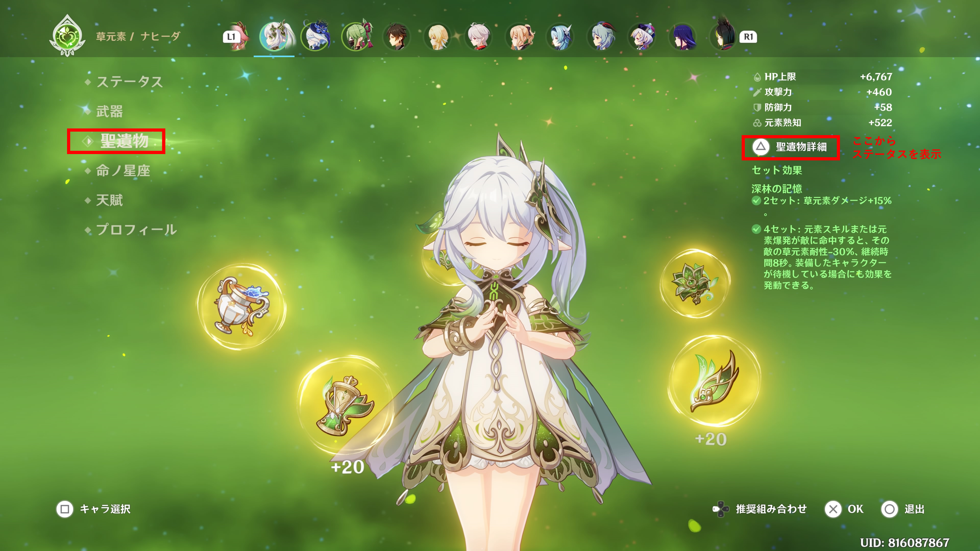Click the Dendro element emblem icon
The height and width of the screenshot is (551, 980).
pyautogui.click(x=67, y=36)
